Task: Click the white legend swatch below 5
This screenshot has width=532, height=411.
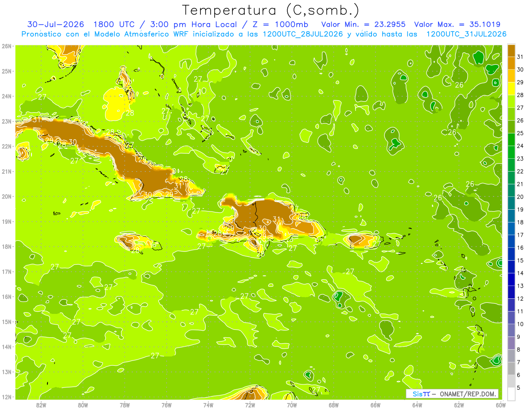Action: point(511,394)
